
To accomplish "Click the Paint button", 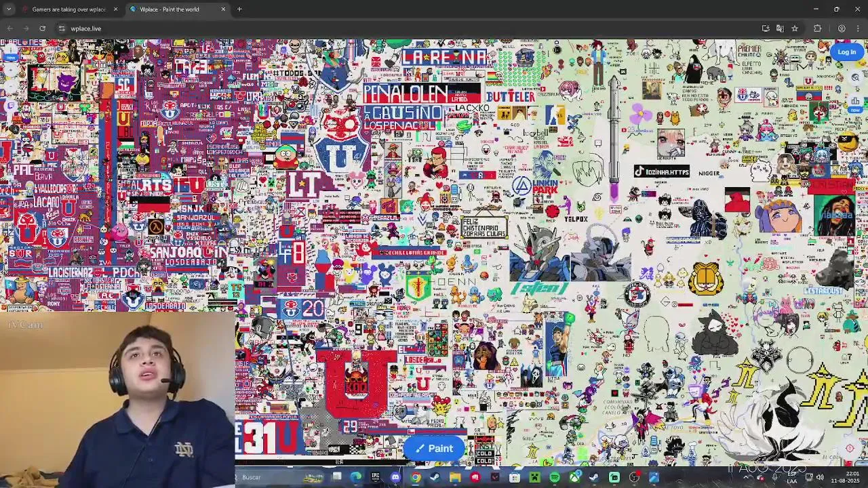I will click(x=434, y=448).
